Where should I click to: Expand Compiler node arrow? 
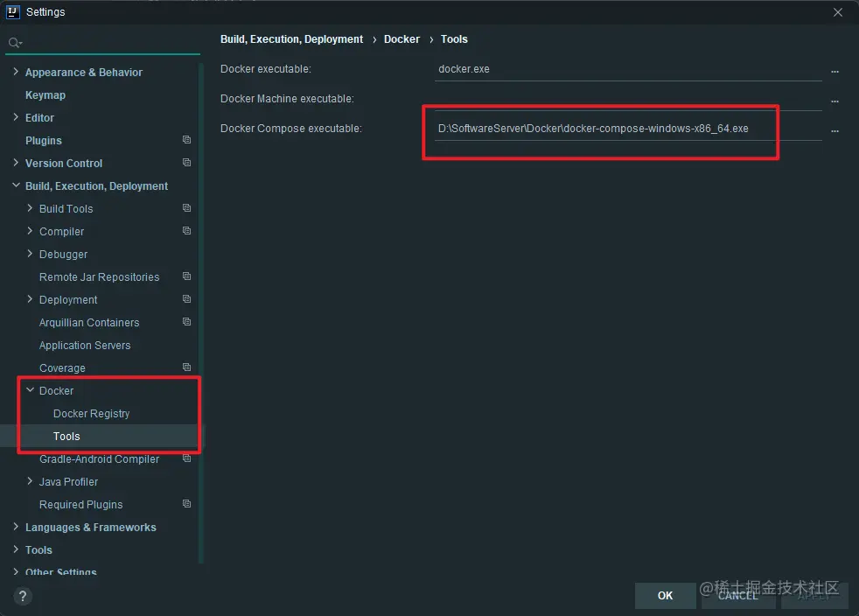[30, 231]
